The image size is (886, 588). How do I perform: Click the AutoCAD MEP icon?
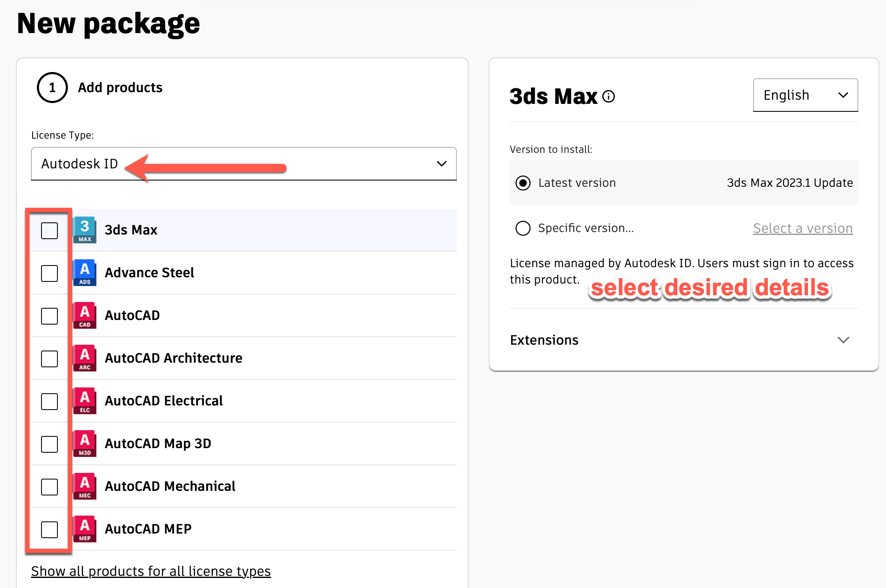tap(85, 529)
